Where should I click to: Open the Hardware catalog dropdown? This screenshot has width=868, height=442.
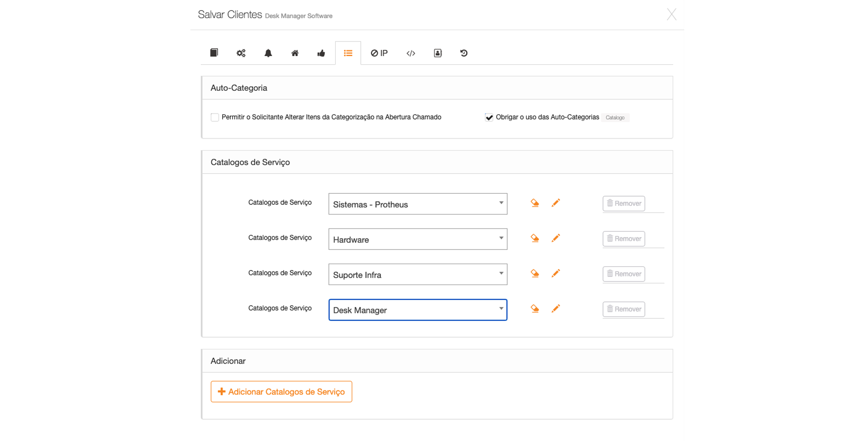click(x=417, y=239)
